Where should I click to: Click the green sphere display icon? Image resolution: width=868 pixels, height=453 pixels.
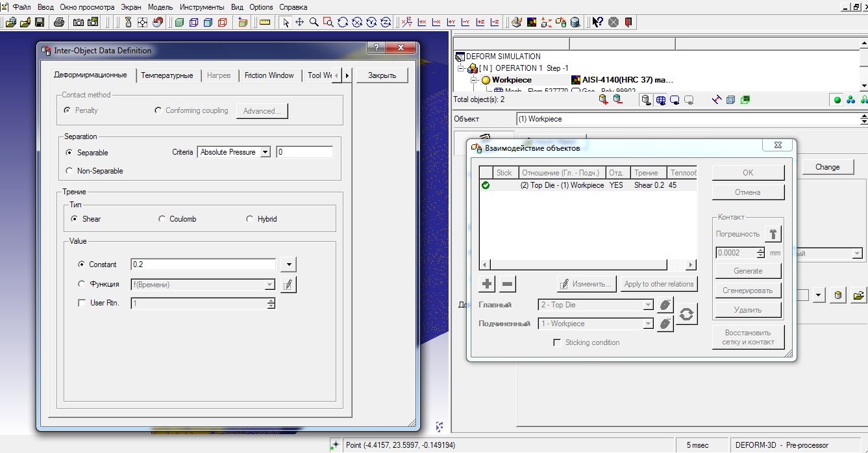point(837,100)
